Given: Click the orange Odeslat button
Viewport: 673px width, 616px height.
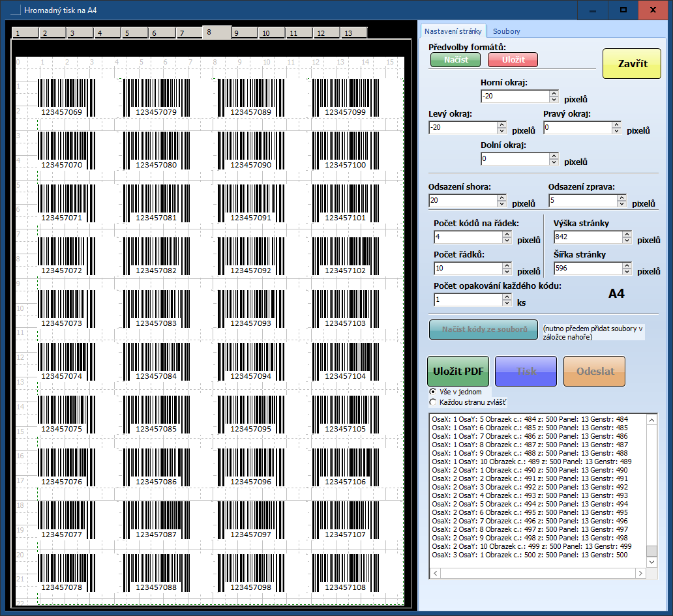Looking at the screenshot, I should coord(595,371).
